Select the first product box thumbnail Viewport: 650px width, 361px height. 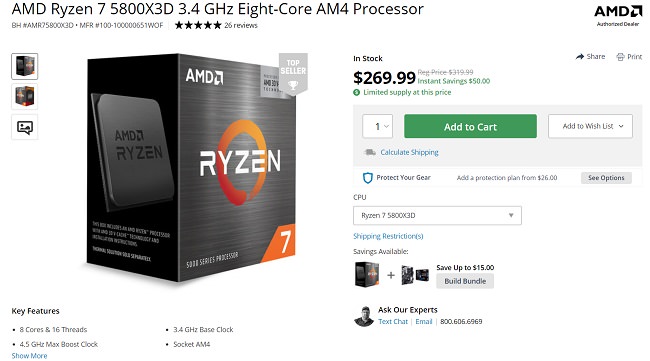coord(25,66)
